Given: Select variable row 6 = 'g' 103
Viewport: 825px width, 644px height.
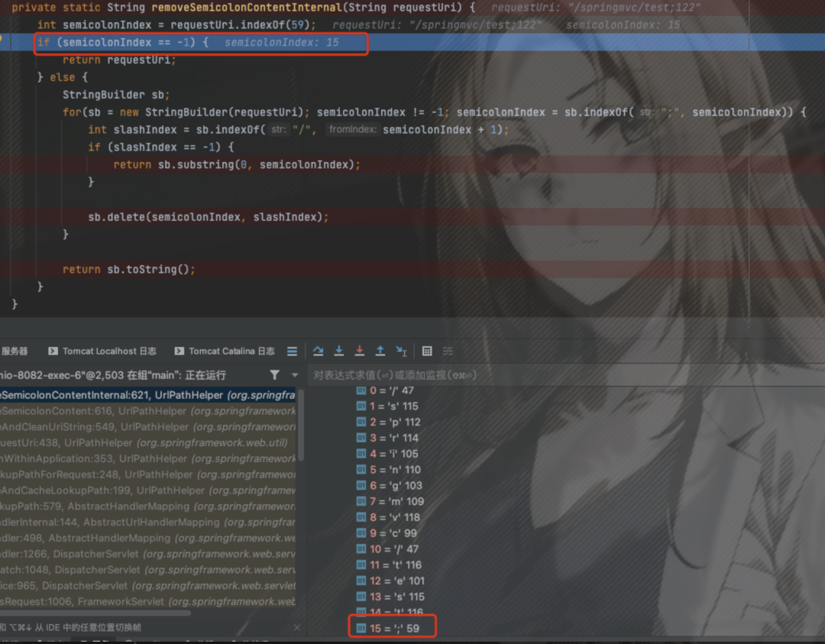Looking at the screenshot, I should pyautogui.click(x=390, y=485).
